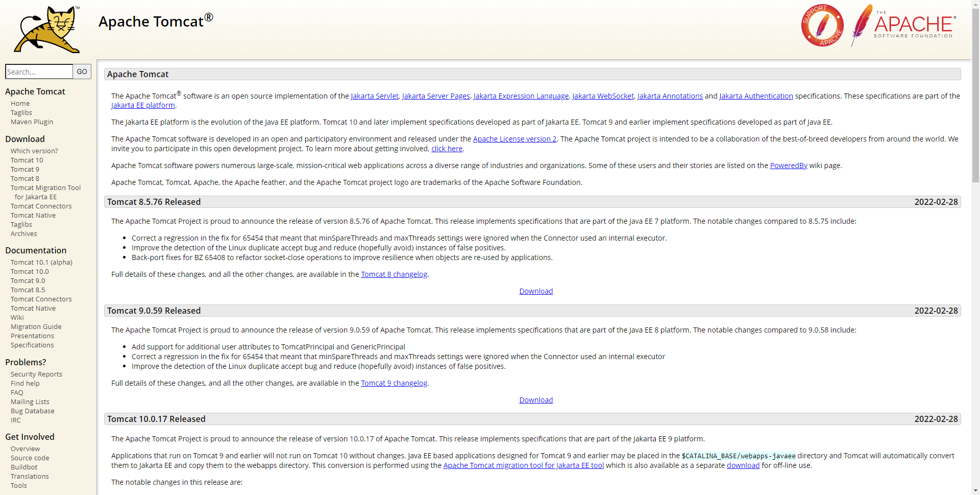Click the Tomcat cat logo
Screen dimensions: 980x495
(x=47, y=29)
